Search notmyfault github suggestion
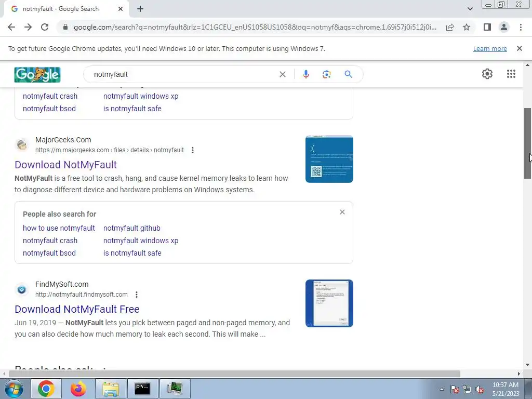 coord(131,228)
